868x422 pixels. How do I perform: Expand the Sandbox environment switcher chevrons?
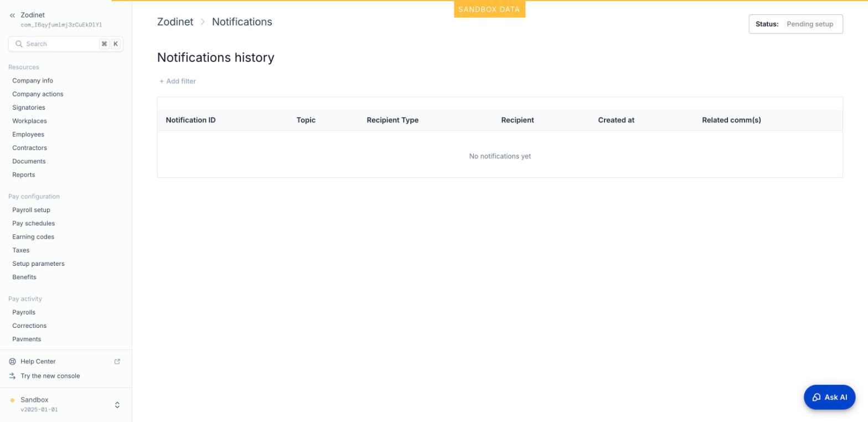[x=117, y=405]
